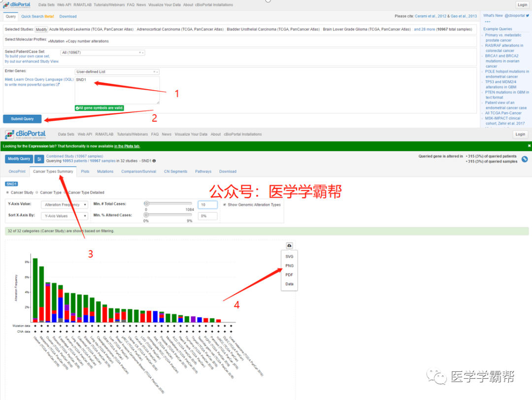Click the SND1 gene tag
532x400 pixels.
tap(11, 184)
